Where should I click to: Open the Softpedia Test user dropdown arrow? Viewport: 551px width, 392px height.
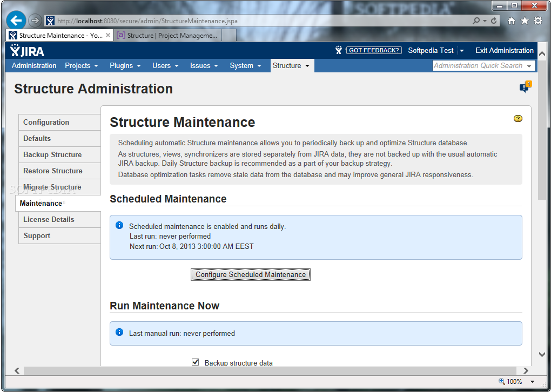[462, 51]
